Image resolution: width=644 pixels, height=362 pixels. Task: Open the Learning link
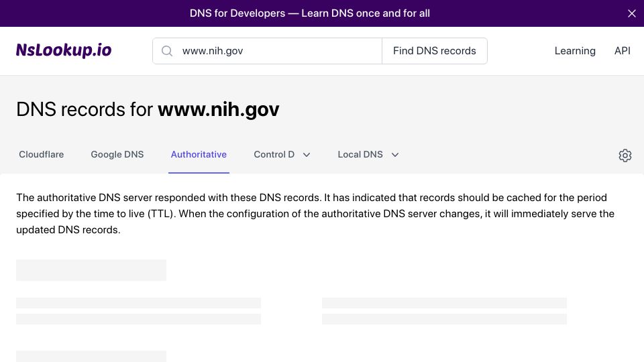pos(575,51)
